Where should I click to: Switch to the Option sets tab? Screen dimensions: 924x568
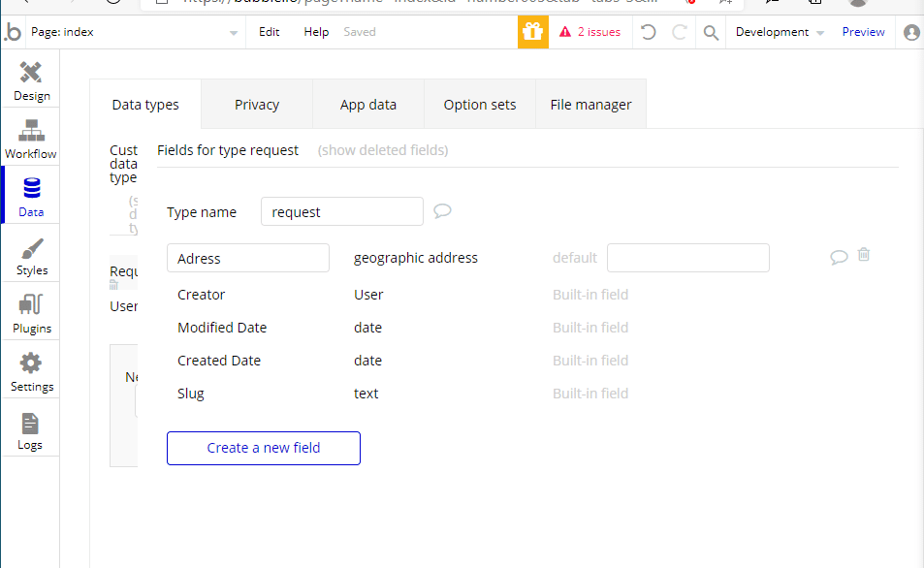coord(480,105)
